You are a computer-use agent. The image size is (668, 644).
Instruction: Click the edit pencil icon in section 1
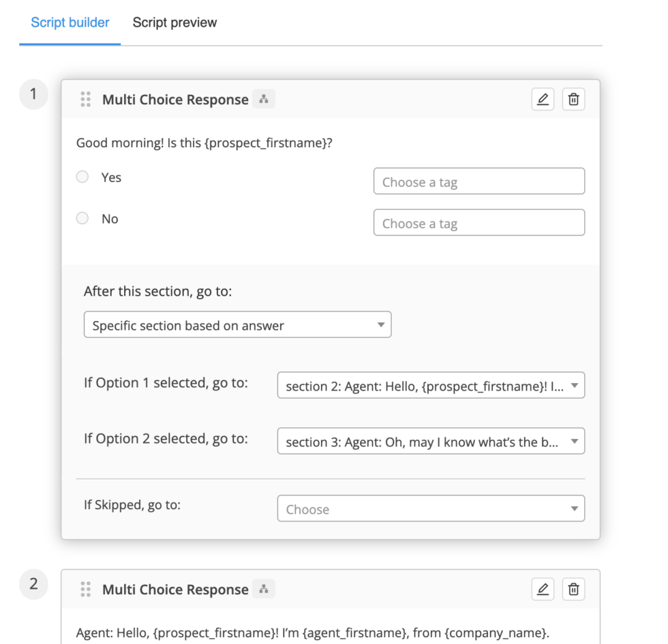543,99
